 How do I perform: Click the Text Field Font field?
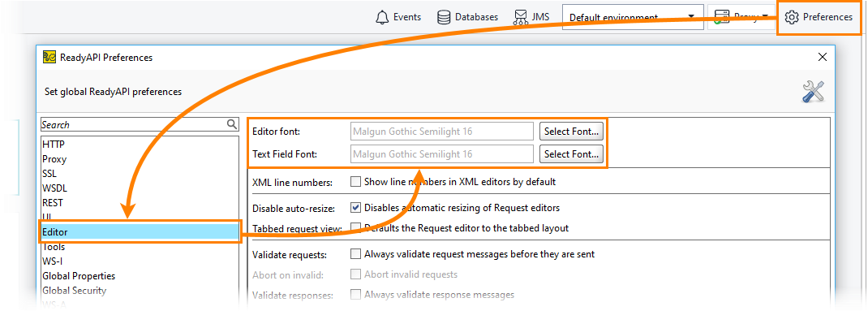442,153
